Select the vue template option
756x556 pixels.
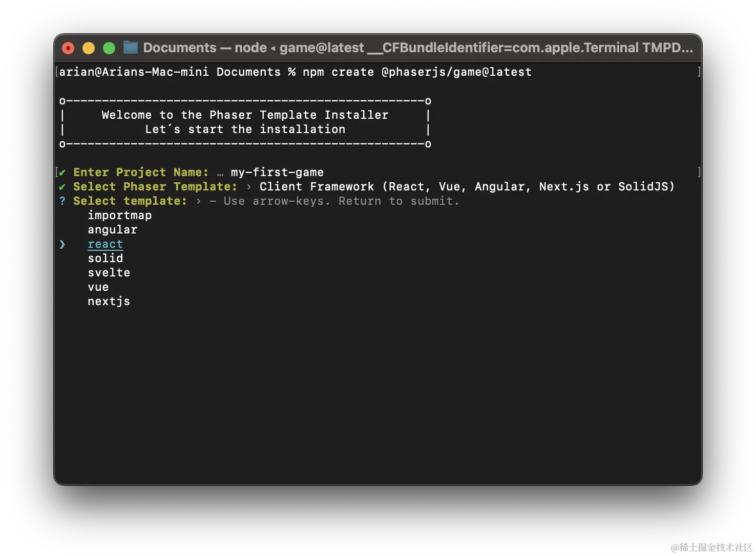click(x=98, y=287)
